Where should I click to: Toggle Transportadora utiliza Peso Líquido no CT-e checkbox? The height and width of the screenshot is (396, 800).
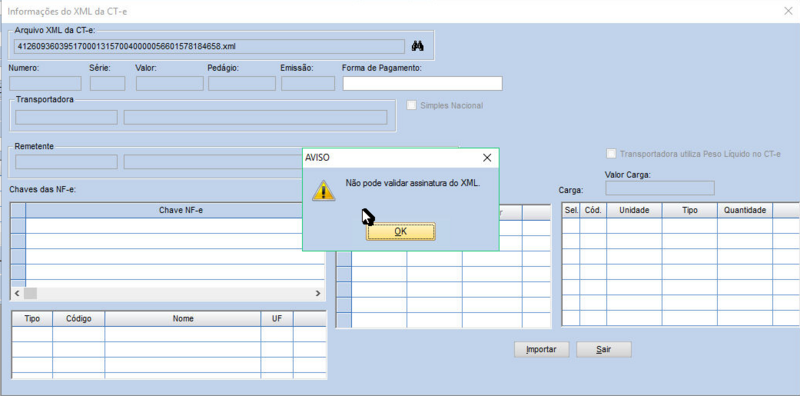pos(611,154)
